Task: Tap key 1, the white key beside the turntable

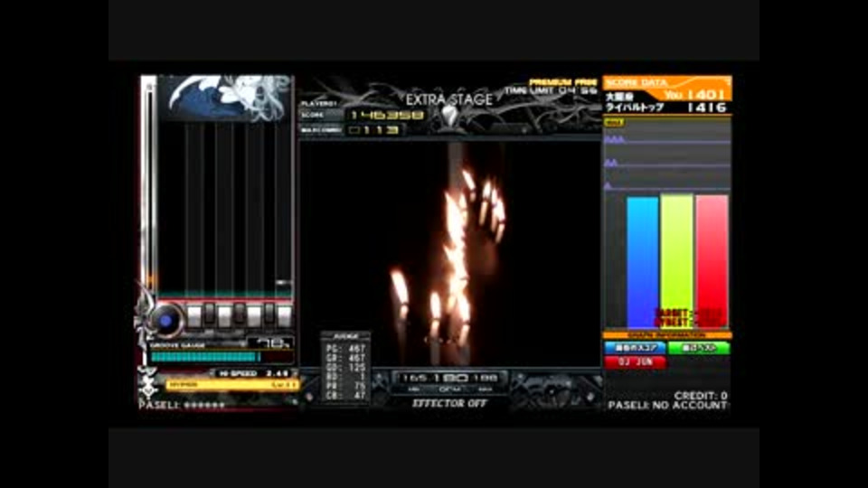Action: pos(194,317)
